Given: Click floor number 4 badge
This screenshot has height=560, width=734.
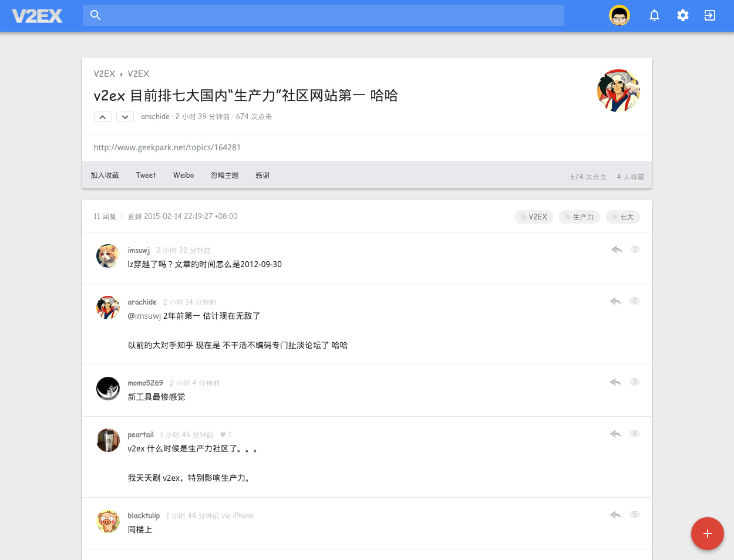Looking at the screenshot, I should [634, 434].
